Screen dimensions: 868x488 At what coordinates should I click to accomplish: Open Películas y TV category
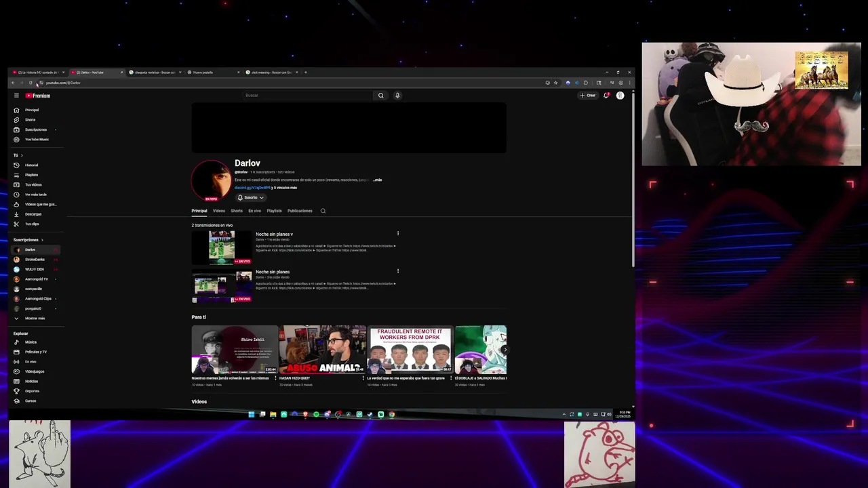pyautogui.click(x=36, y=352)
